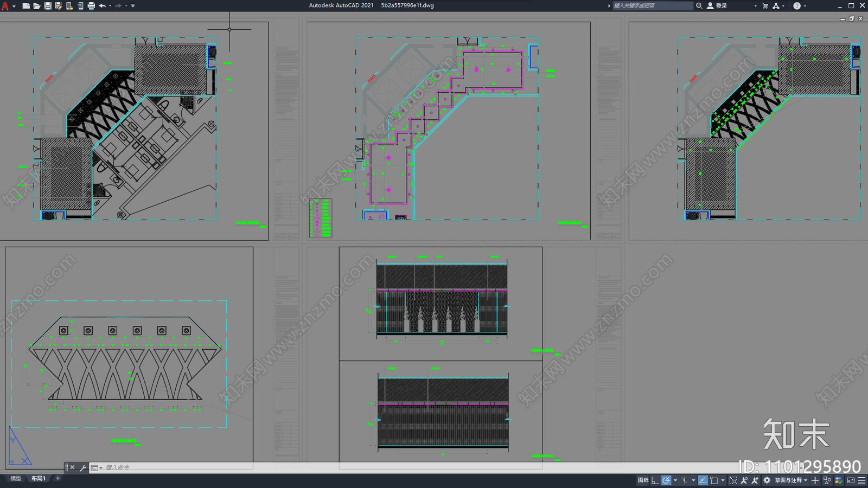This screenshot has width=868, height=488.
Task: Expand the Help dropdown arrow
Action: 805,5
